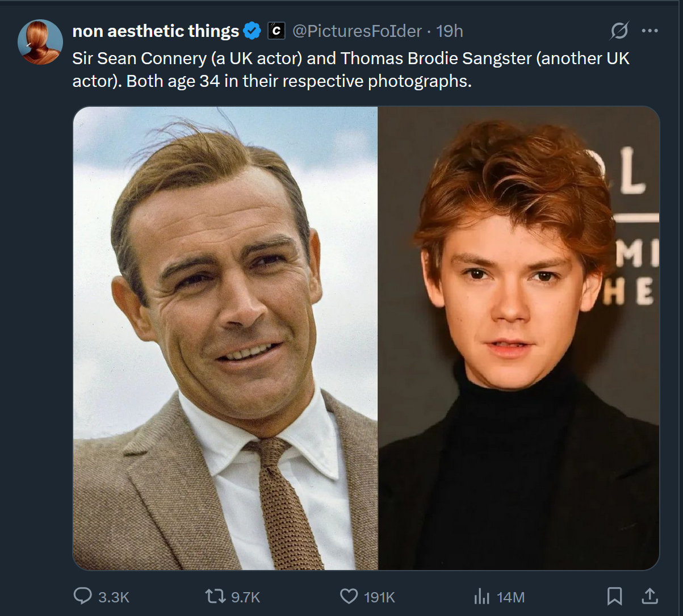683x616 pixels.
Task: Like the post with the heart icon
Action: pyautogui.click(x=349, y=596)
